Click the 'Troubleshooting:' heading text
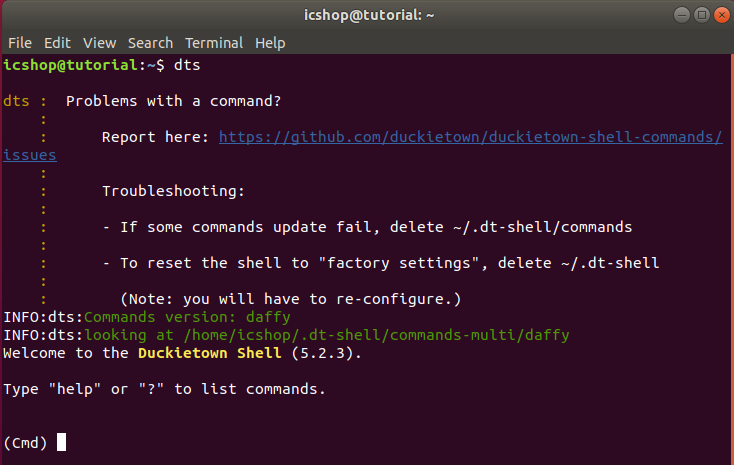The height and width of the screenshot is (465, 734). [x=173, y=191]
